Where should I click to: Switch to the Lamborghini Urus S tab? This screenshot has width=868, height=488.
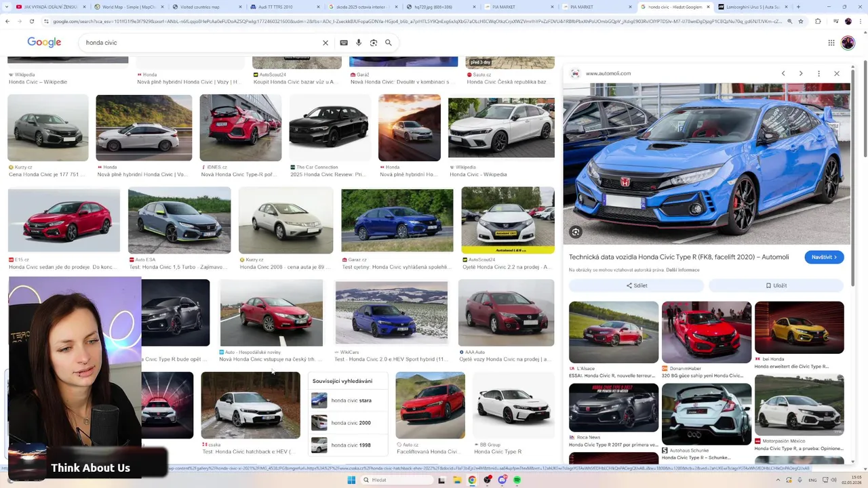(751, 7)
